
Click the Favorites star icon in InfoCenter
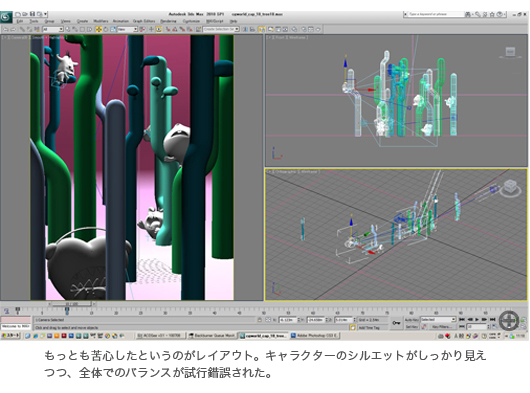click(492, 14)
